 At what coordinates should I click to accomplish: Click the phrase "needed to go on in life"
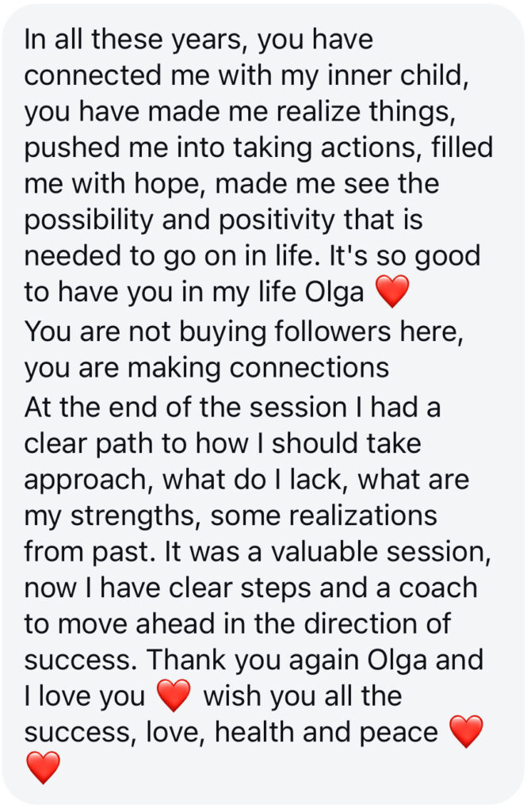(x=169, y=256)
